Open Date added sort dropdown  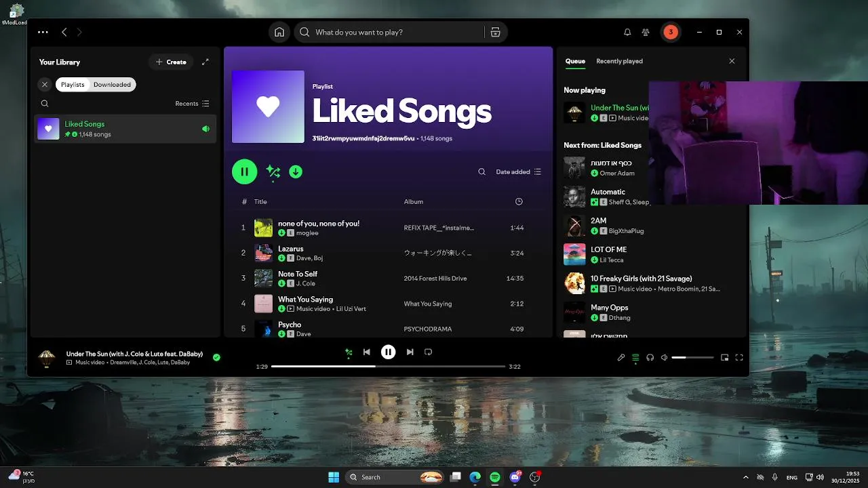coord(519,171)
